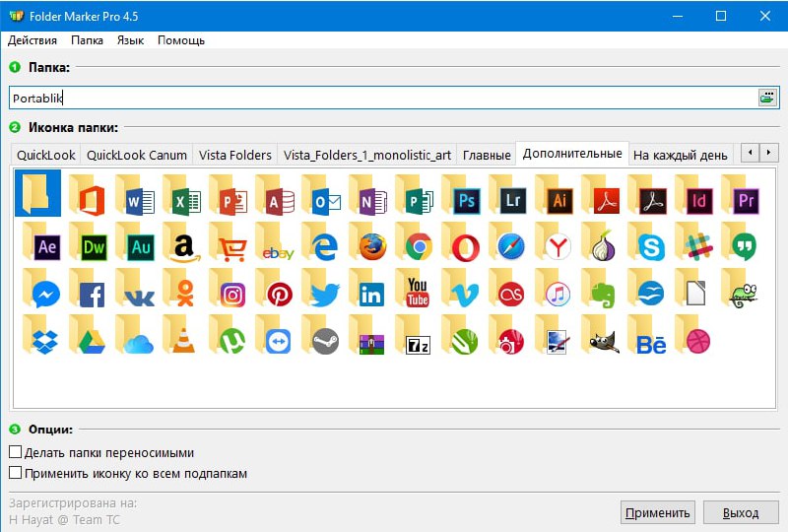Select the Pinterest folder icon
This screenshot has height=532, width=788.
[274, 289]
